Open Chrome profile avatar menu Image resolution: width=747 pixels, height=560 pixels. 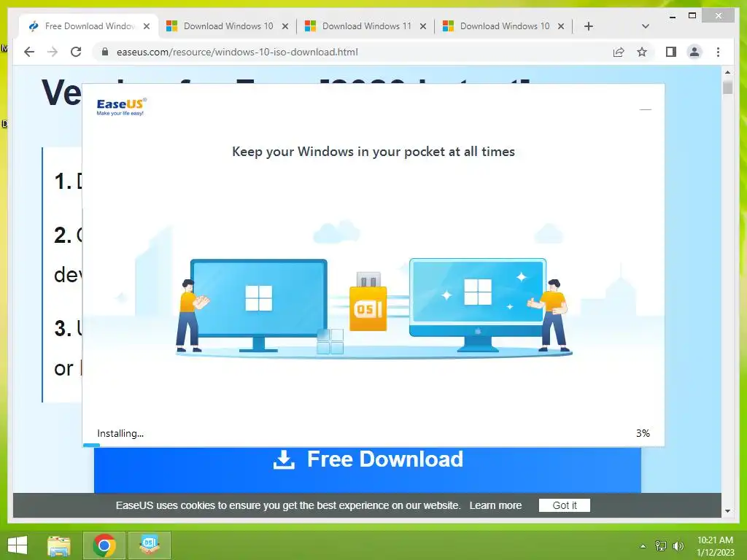coord(694,52)
